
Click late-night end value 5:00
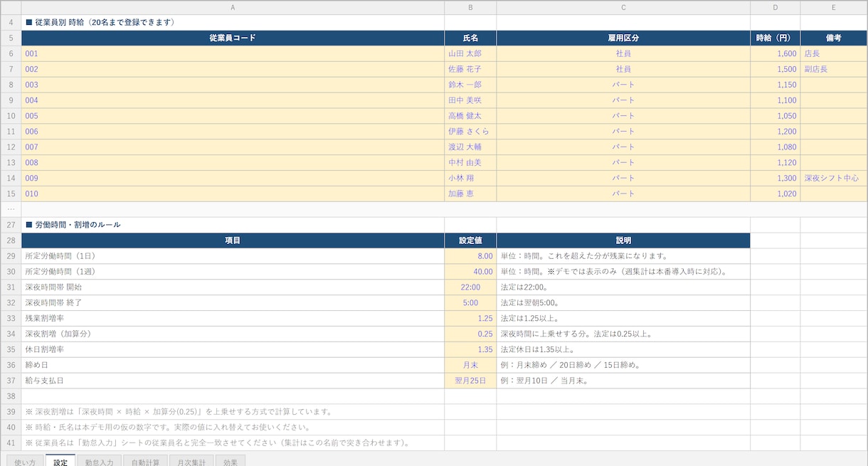click(x=470, y=303)
